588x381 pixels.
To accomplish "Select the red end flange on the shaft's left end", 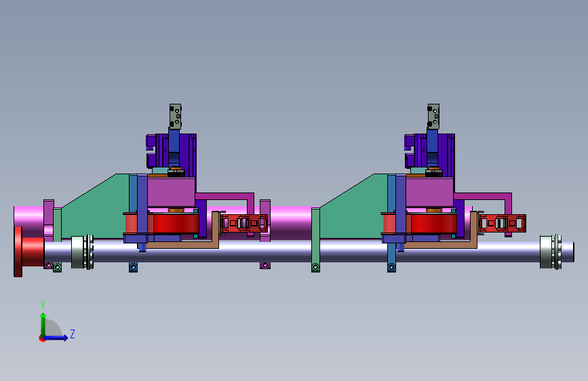I will (18, 252).
